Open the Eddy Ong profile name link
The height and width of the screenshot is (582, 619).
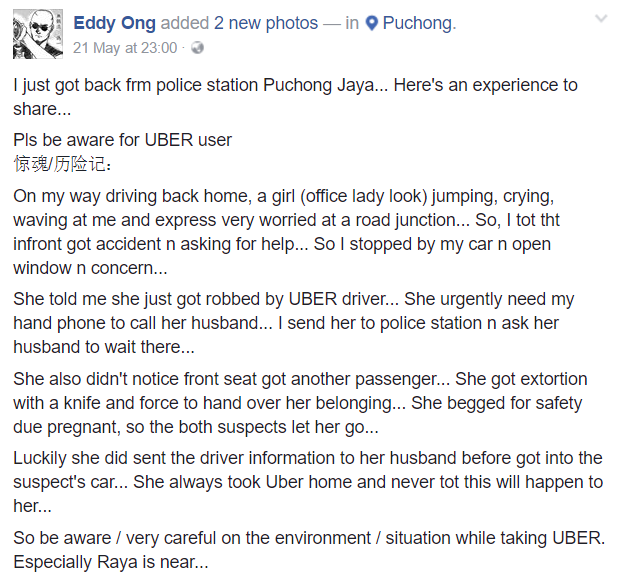pos(114,23)
